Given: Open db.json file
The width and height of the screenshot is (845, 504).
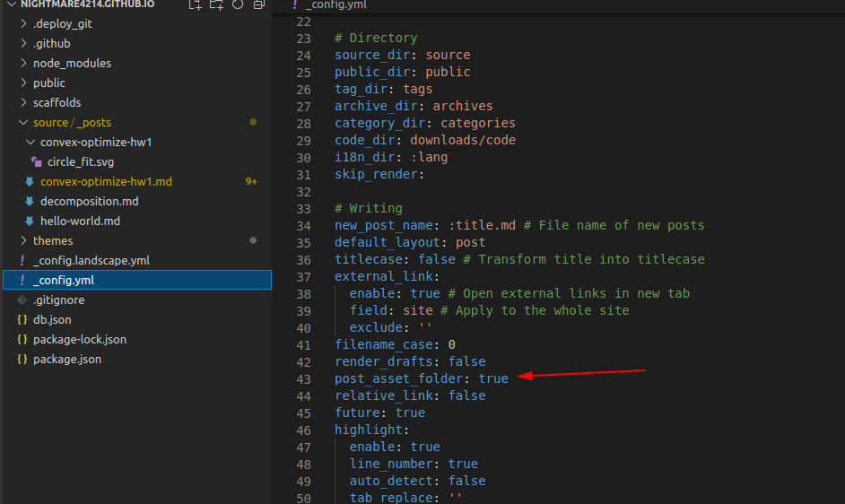Looking at the screenshot, I should 52,319.
